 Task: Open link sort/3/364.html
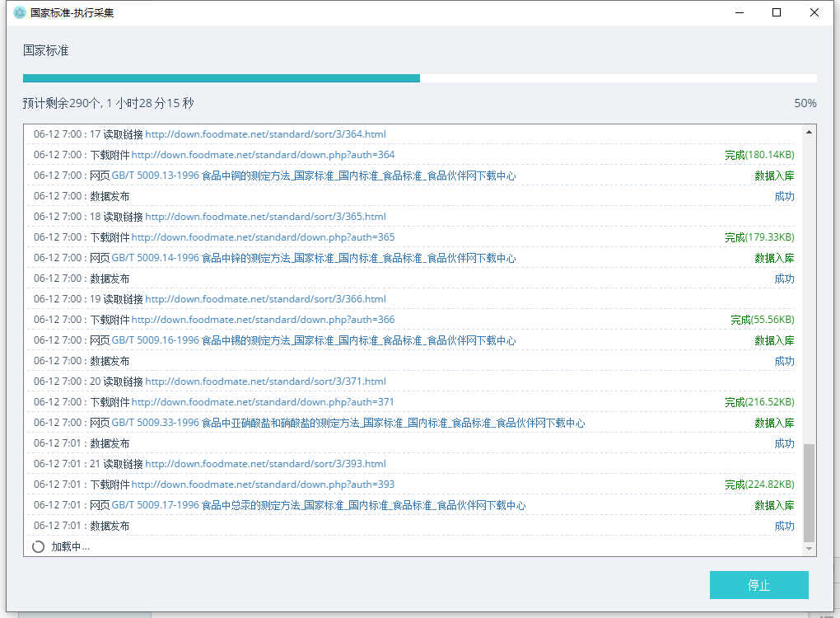266,134
